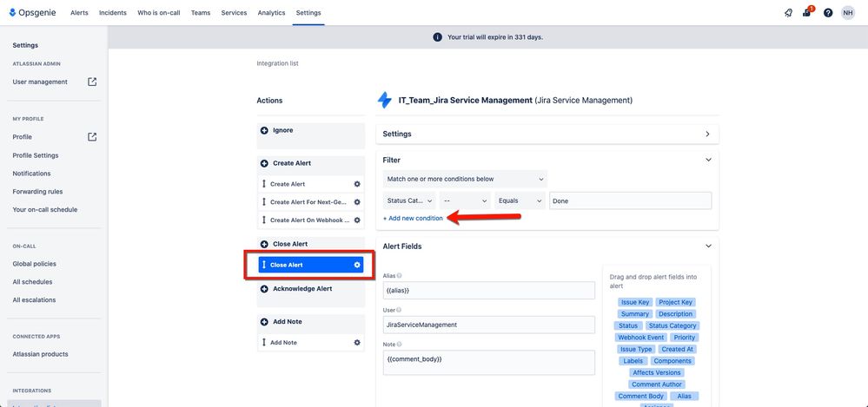
Task: Click the help icon beside User label
Action: [x=399, y=310]
